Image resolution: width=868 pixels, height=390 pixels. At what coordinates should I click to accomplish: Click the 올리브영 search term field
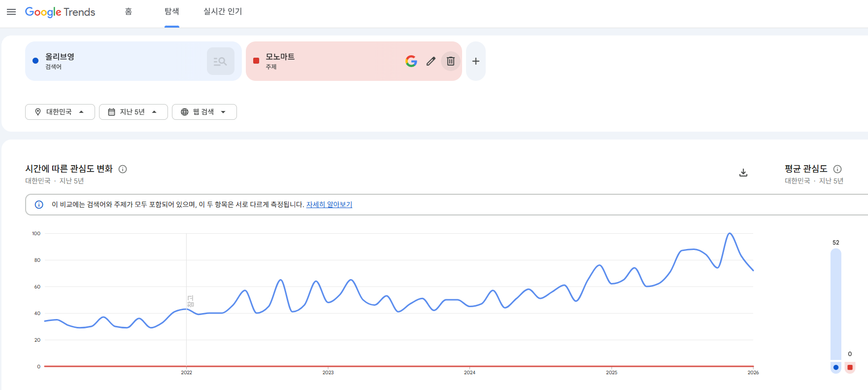[118, 61]
